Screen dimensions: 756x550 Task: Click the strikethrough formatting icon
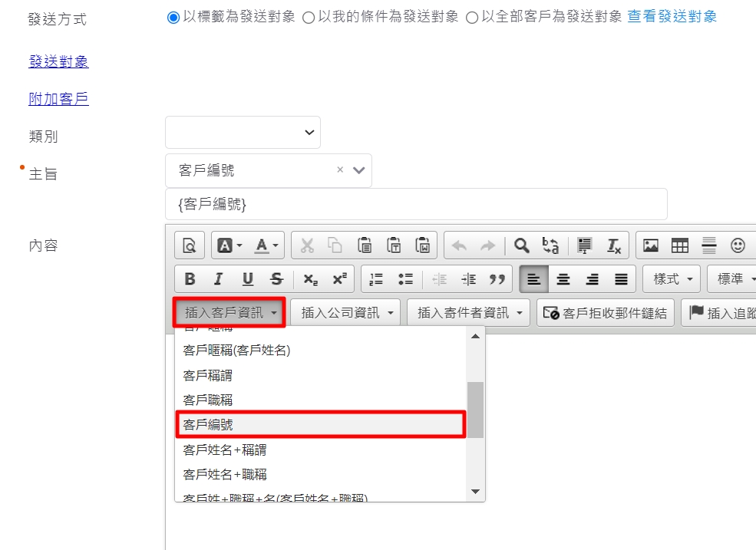(x=276, y=279)
